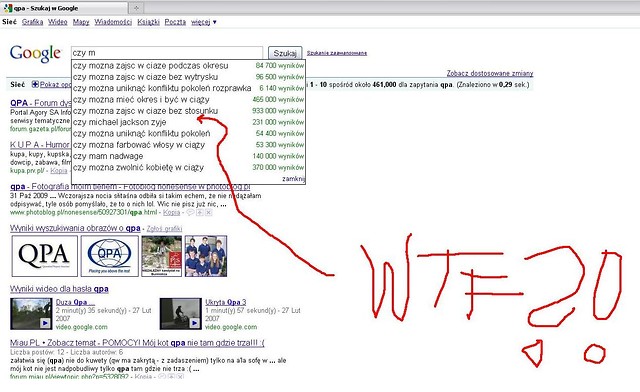Click the 'Zobacz dostosowane zmiany' link
Viewport: 640px width, 392px height.
490,74
